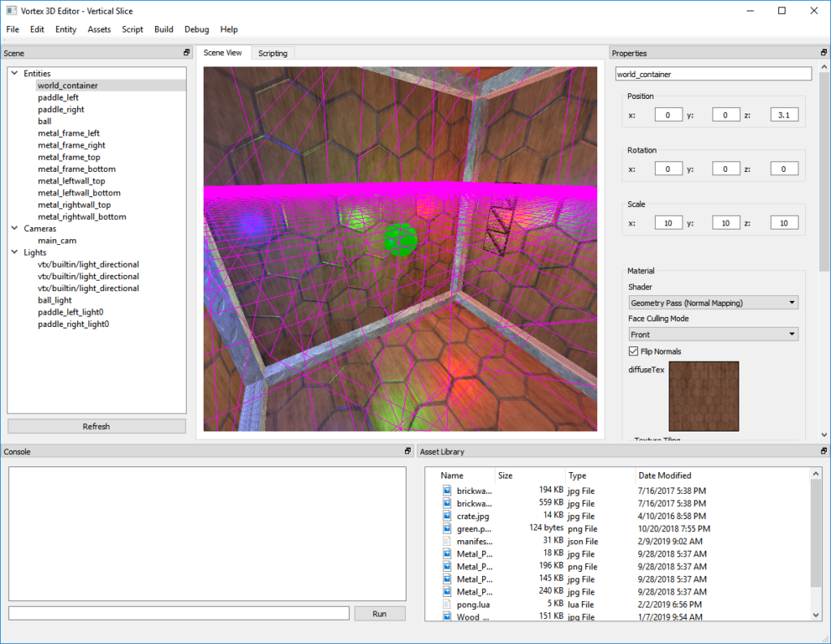
Task: Open the Shader dropdown
Action: coord(713,303)
